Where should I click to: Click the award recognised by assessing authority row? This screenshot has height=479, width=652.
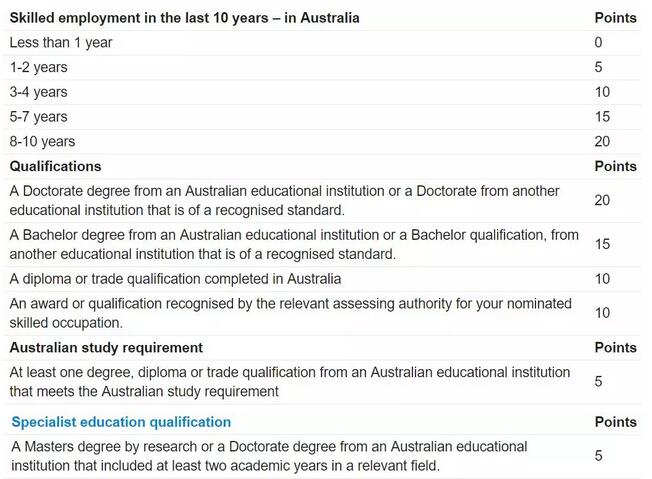[322, 313]
